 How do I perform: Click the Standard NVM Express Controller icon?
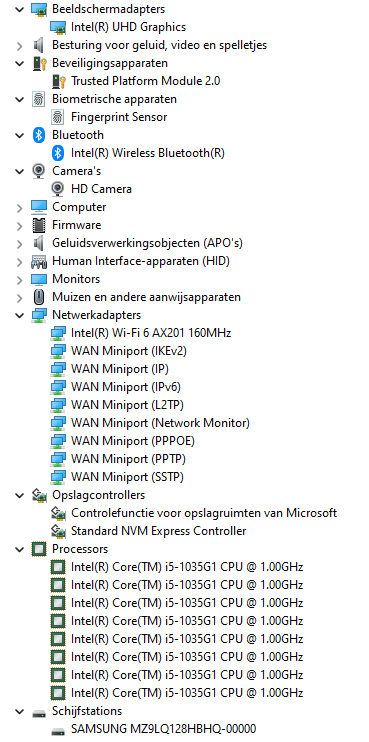point(58,530)
